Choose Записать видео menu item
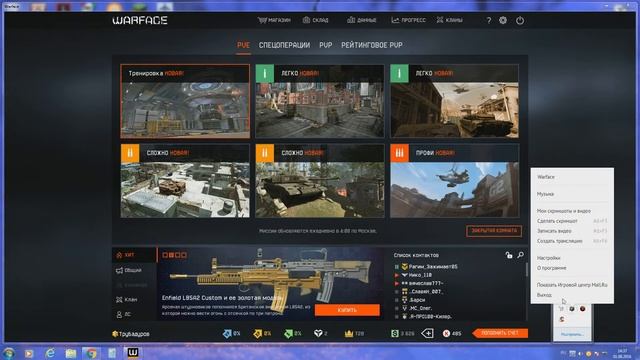The width and height of the screenshot is (640, 360). coord(572,231)
